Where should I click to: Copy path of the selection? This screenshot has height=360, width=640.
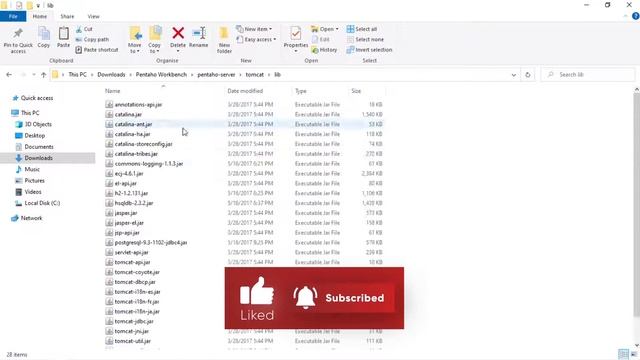(x=92, y=40)
